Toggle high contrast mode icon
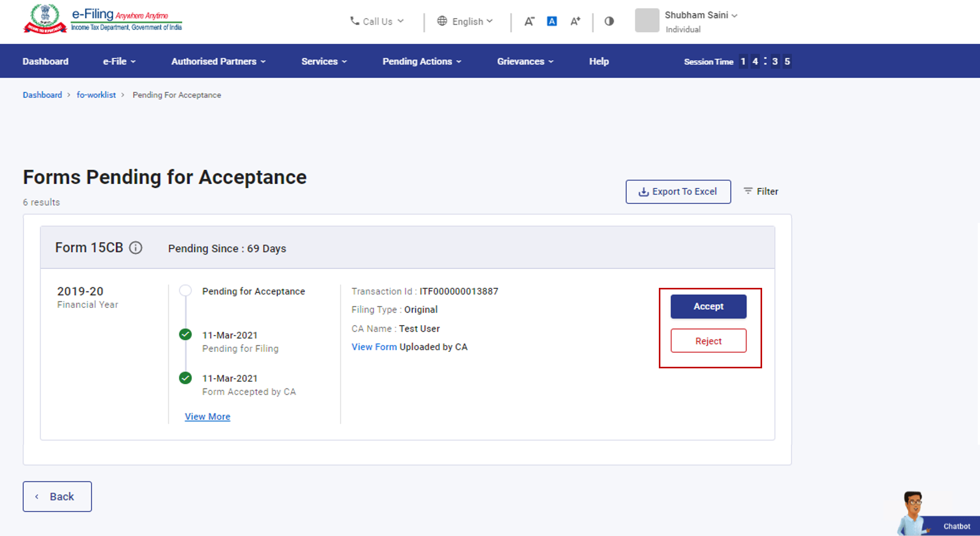Viewport: 980px width, 536px height. pos(609,21)
